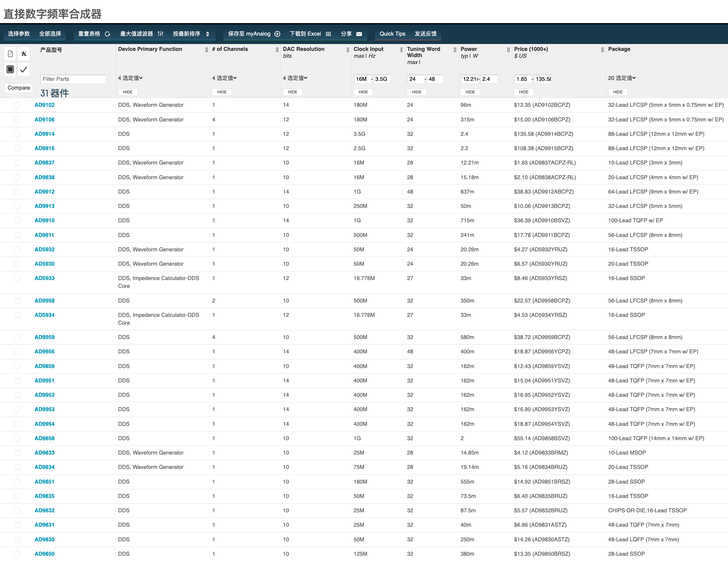Click the max filter sliders icon
The image size is (728, 561).
pyautogui.click(x=160, y=34)
